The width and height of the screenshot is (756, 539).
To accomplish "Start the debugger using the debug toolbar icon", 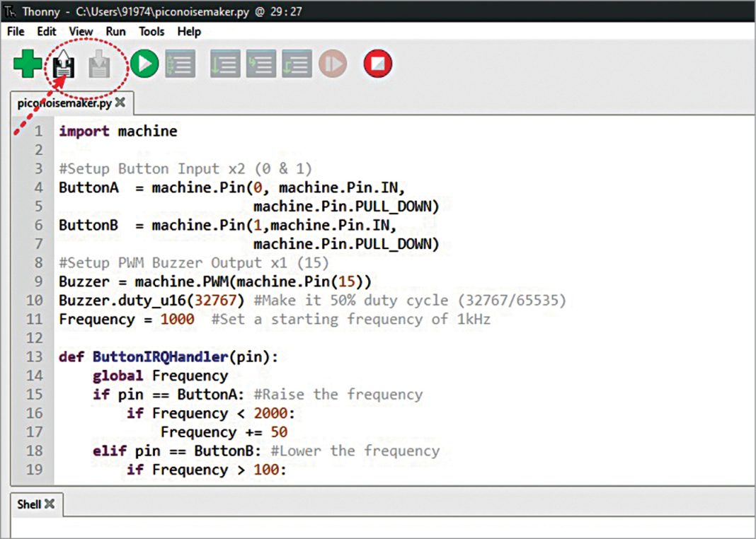I will click(x=180, y=64).
